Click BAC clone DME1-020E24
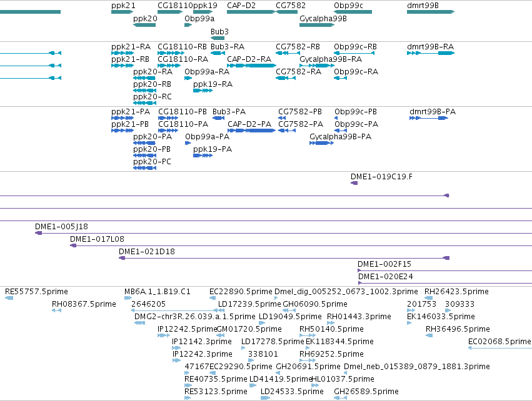 coord(445,283)
